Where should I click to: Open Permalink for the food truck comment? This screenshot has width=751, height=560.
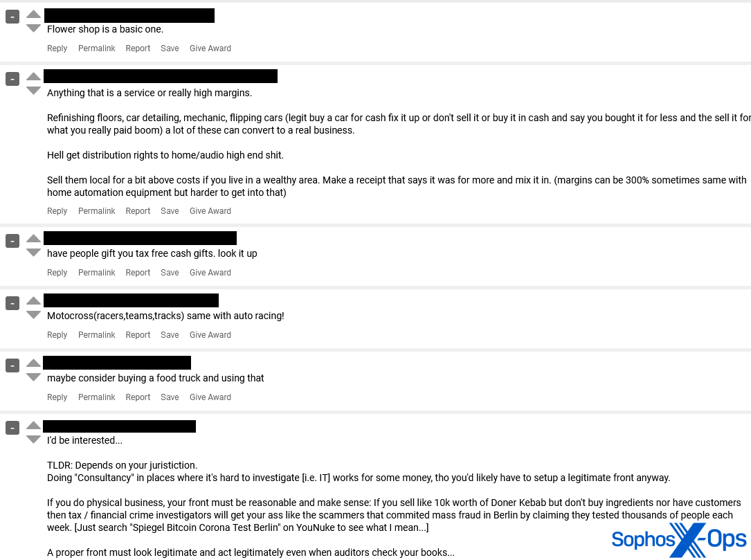[x=97, y=397]
